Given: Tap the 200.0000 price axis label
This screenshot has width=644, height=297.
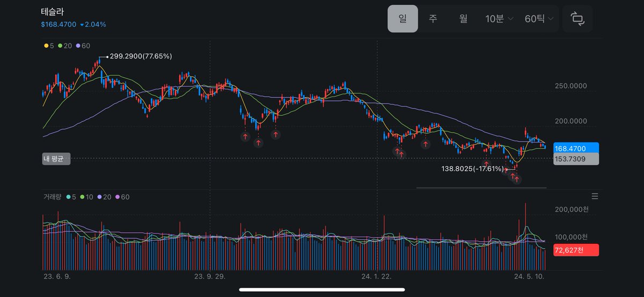Looking at the screenshot, I should point(570,122).
